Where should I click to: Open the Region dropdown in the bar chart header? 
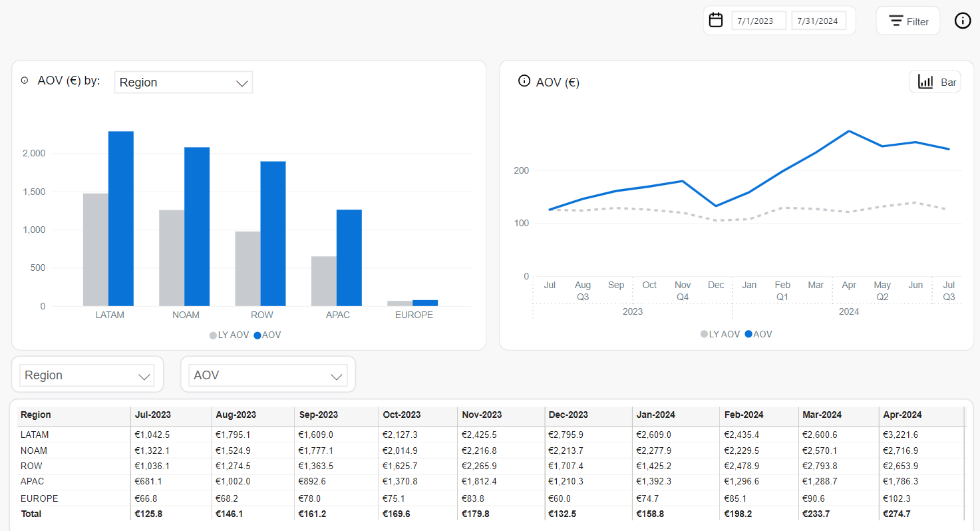tap(184, 83)
